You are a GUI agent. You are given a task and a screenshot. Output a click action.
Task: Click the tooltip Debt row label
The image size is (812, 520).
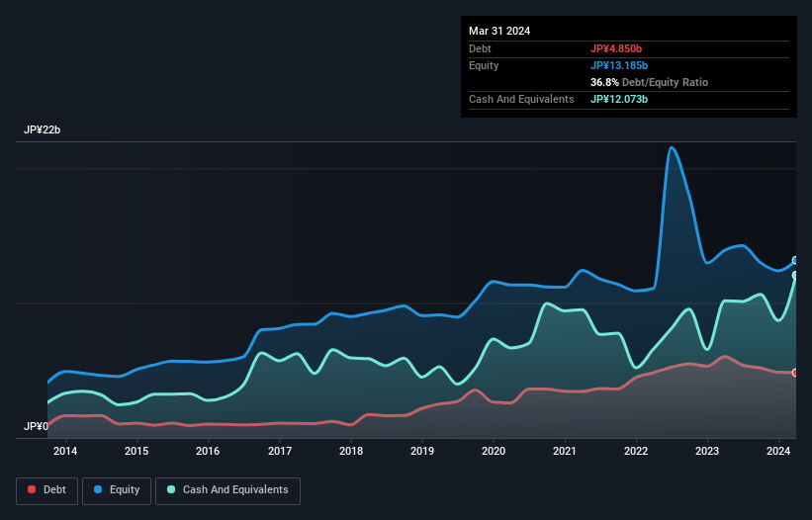click(x=480, y=48)
